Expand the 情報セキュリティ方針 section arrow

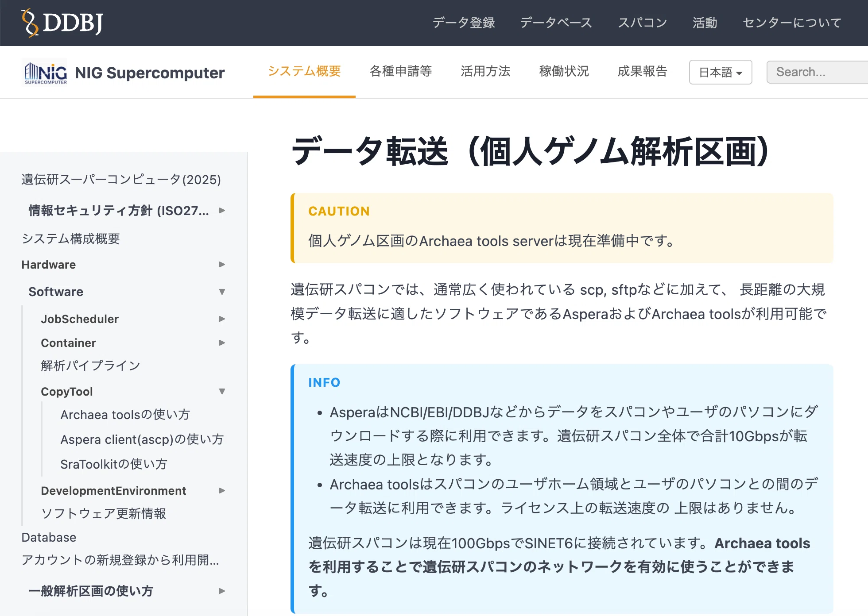pos(222,211)
